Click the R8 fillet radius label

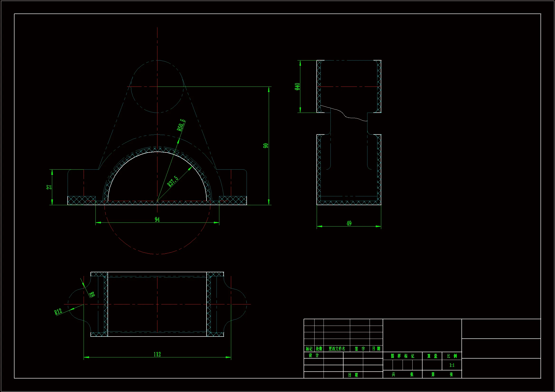92,294
